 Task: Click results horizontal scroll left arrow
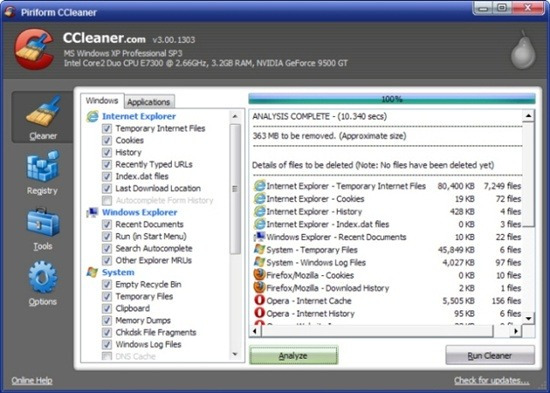pyautogui.click(x=255, y=331)
